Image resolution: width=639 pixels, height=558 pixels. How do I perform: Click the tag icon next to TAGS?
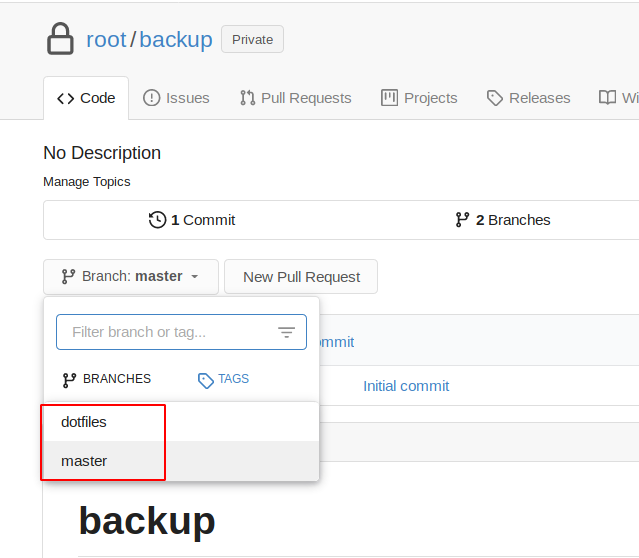(x=205, y=380)
